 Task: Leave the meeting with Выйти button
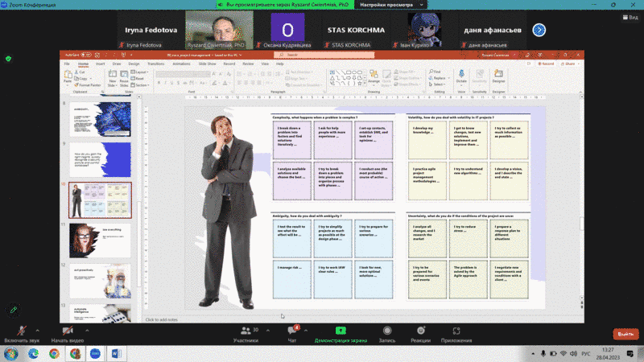(x=624, y=334)
